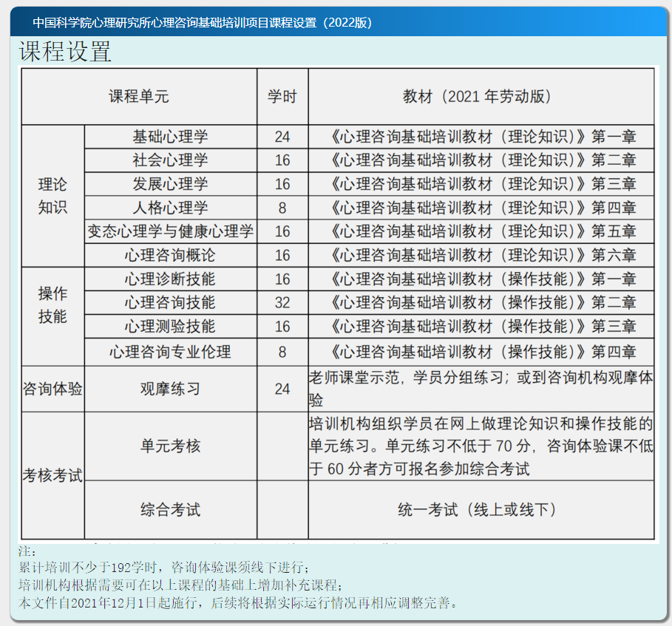Click the textbook cell 理论知识 第一章
672x626 pixels.
(x=481, y=137)
